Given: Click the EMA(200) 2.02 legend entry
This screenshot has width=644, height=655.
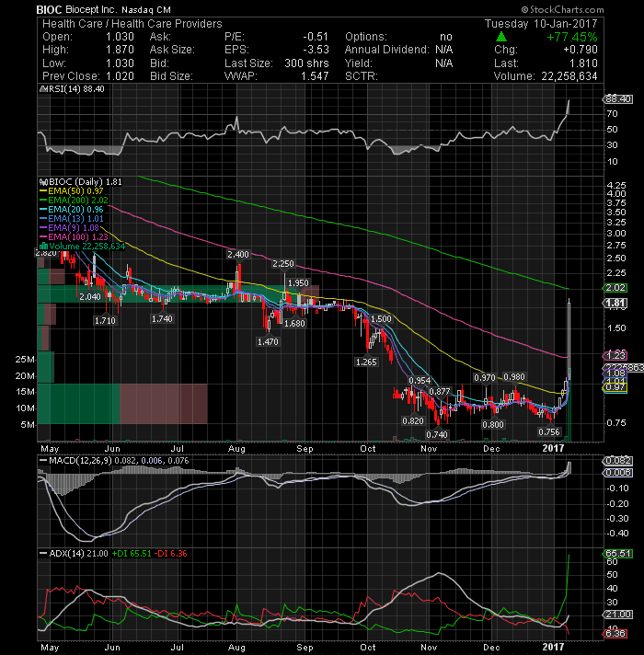Looking at the screenshot, I should [x=74, y=201].
